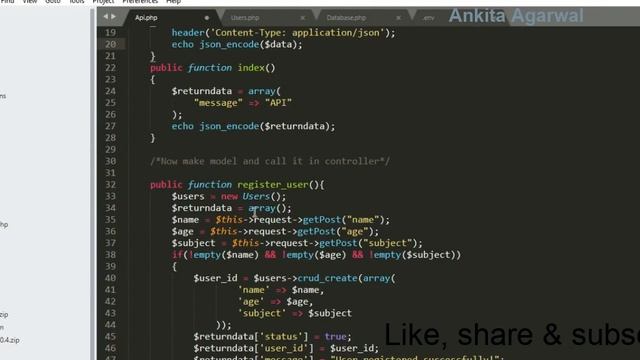
Task: Close the Users.php tab
Action: [x=302, y=18]
